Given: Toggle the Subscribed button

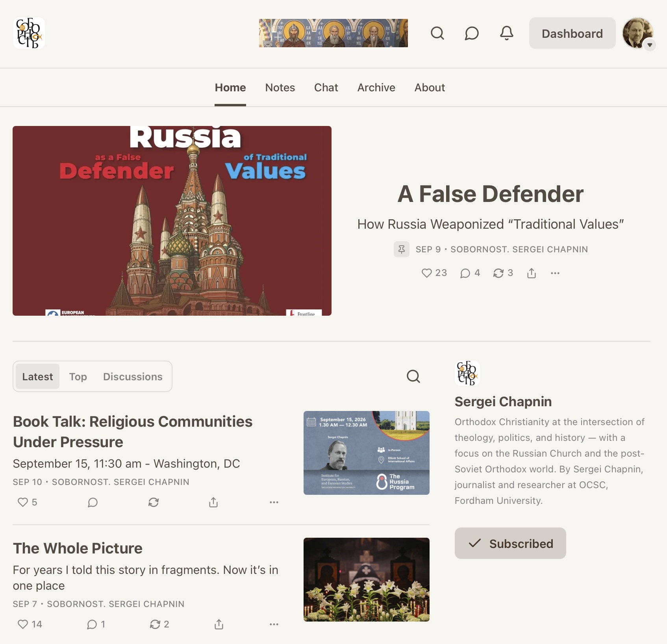Looking at the screenshot, I should point(510,543).
